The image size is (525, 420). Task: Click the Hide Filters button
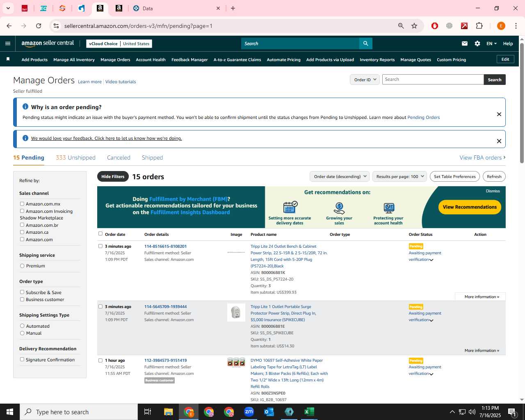113,177
